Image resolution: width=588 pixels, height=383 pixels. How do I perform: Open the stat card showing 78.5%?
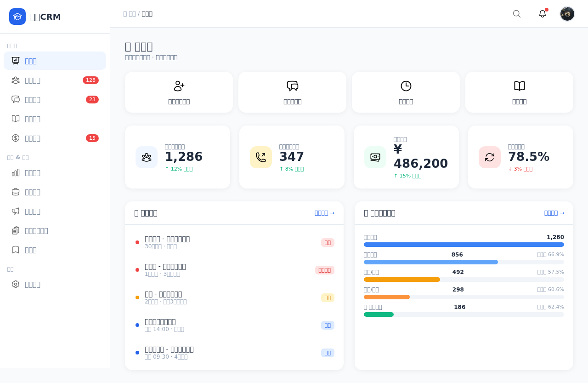point(520,157)
